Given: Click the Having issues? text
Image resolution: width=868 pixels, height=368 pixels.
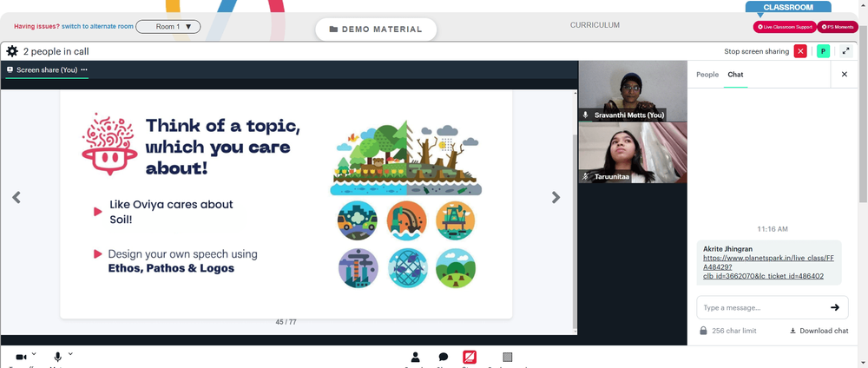Looking at the screenshot, I should [x=36, y=26].
